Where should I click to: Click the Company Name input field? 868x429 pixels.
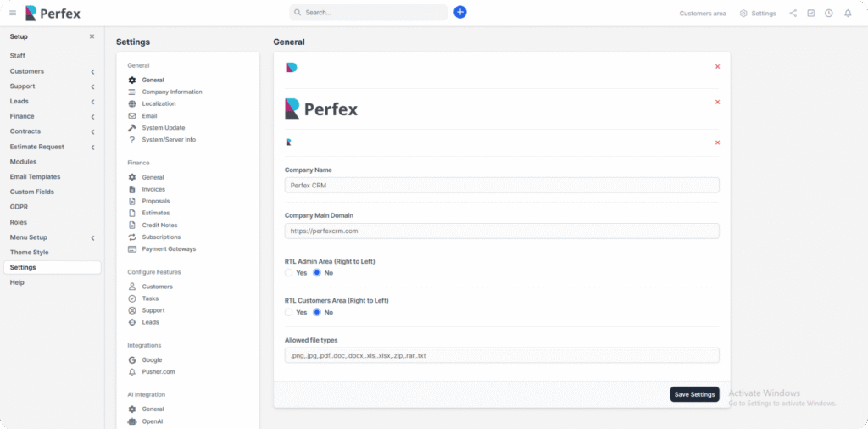[x=502, y=186]
